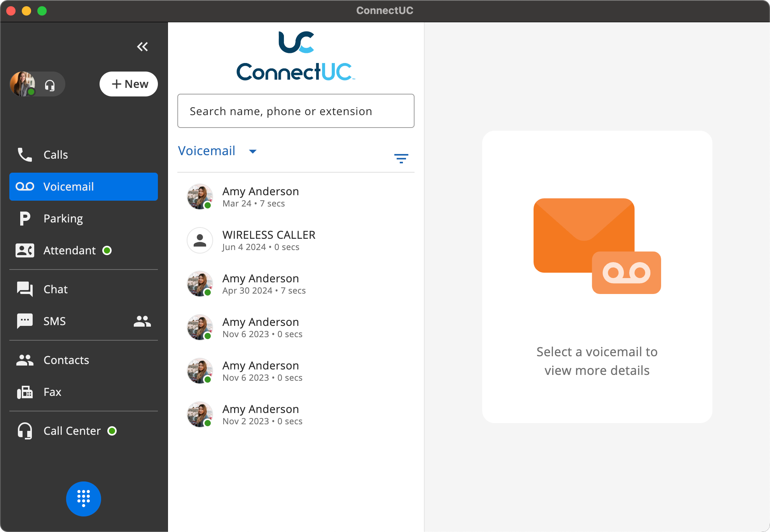
Task: Click the Call Center green status dot
Action: pos(112,431)
